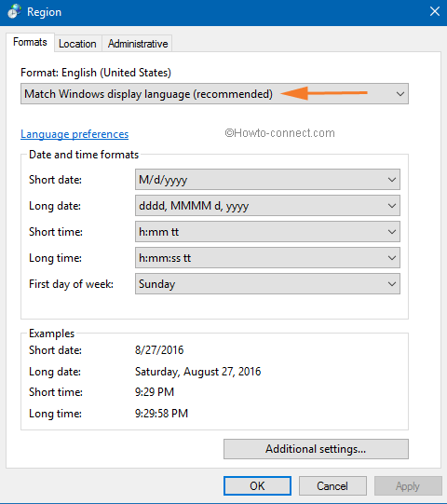
Task: Confirm with the OK button
Action: (x=257, y=486)
